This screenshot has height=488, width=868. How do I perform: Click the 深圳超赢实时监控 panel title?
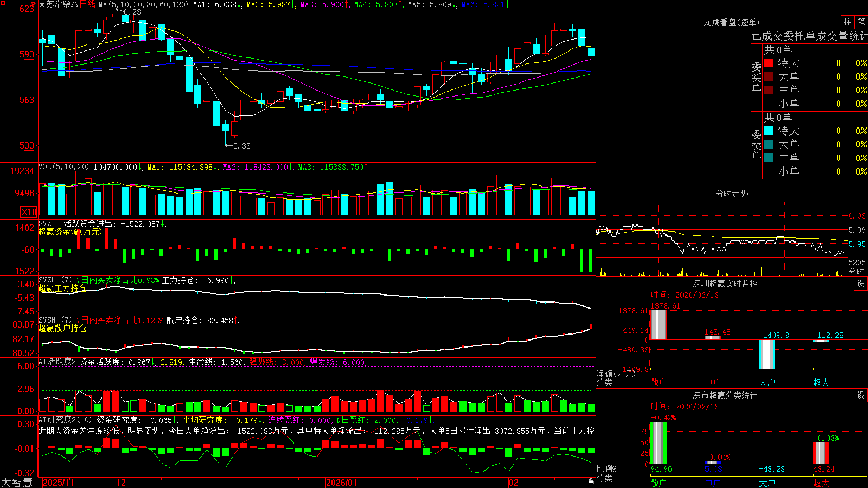point(725,284)
